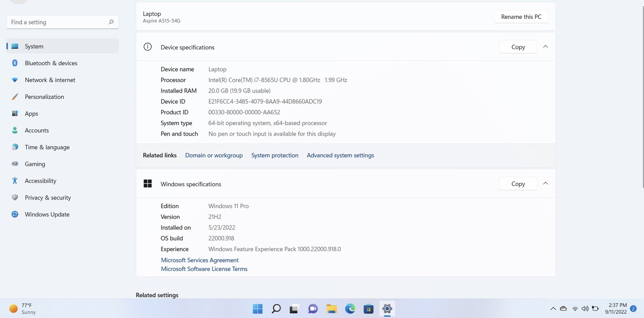Click the Device specifications info icon

click(148, 47)
